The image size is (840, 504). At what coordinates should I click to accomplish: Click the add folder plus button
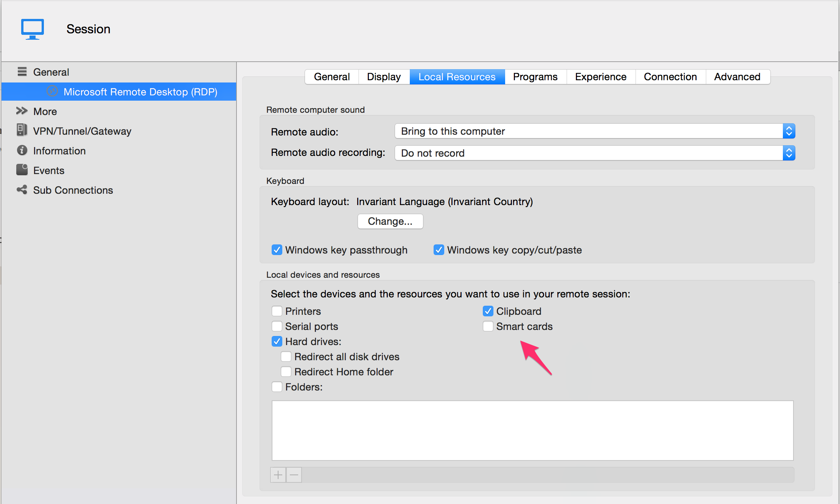(278, 474)
